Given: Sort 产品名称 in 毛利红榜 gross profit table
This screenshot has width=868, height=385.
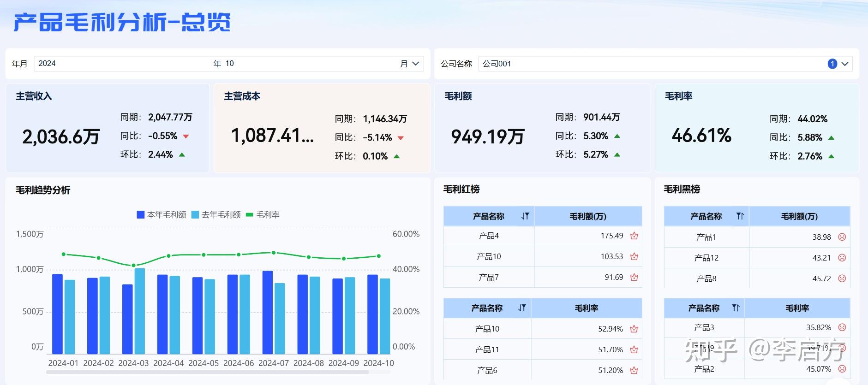Looking at the screenshot, I should click(525, 216).
